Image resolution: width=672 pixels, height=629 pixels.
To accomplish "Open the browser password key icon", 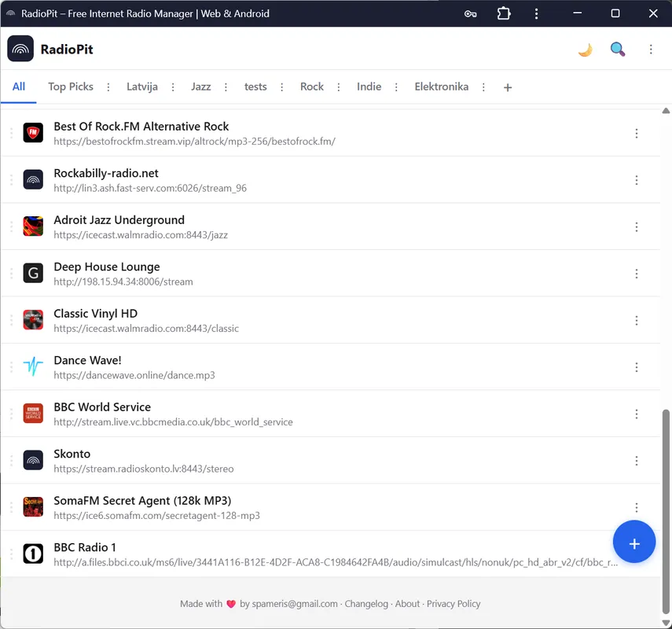I will [470, 13].
